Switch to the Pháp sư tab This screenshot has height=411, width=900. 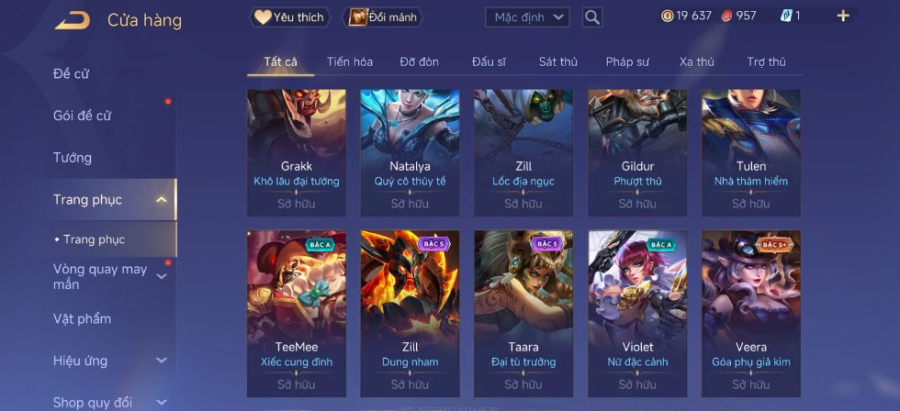[627, 62]
